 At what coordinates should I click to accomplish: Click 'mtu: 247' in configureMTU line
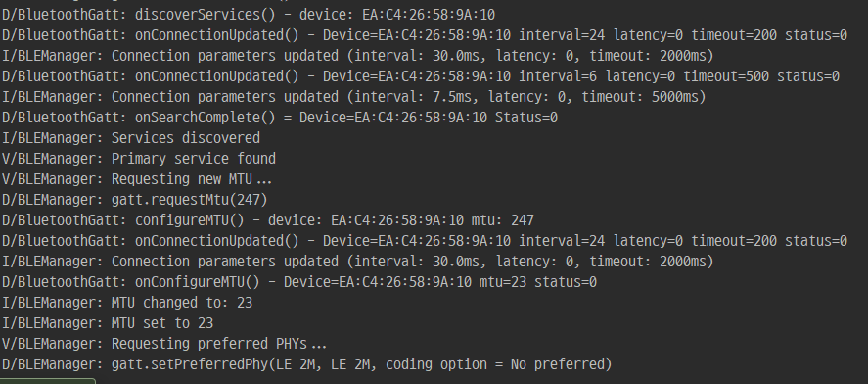click(503, 220)
